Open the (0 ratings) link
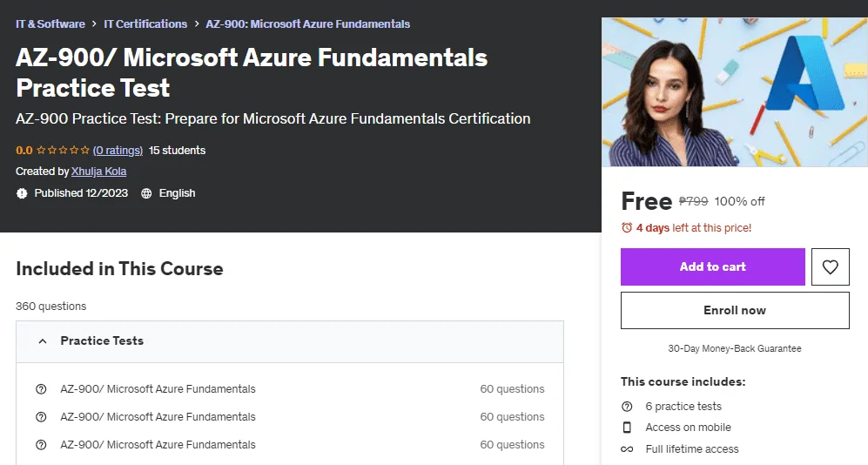 coord(118,150)
